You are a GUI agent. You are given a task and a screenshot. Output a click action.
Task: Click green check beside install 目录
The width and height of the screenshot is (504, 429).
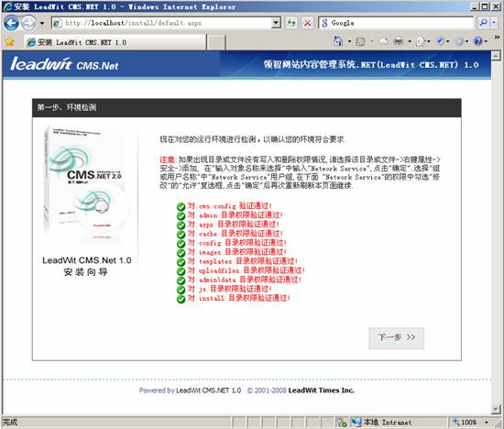click(x=181, y=299)
